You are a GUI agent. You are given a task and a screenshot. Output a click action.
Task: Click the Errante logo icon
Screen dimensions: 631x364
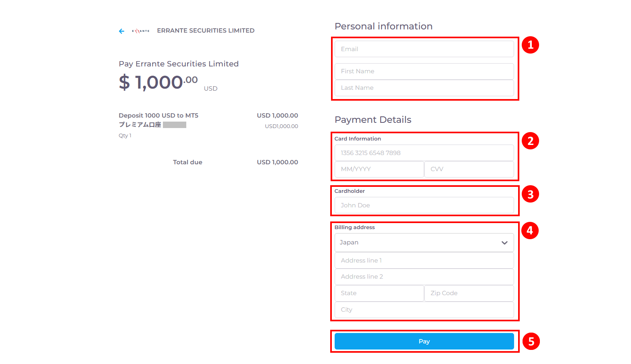point(141,31)
